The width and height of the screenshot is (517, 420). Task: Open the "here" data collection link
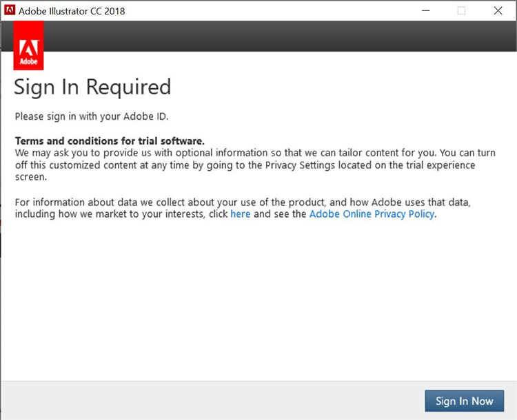(x=241, y=214)
